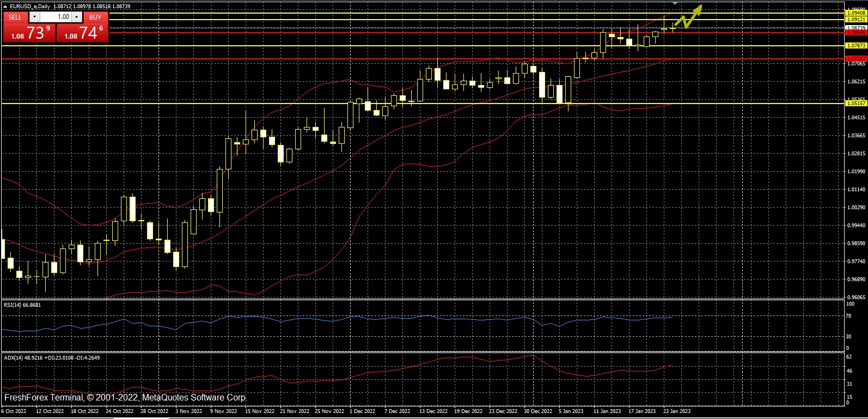Click price scale value 1.00290
868x419 pixels.
[857, 208]
